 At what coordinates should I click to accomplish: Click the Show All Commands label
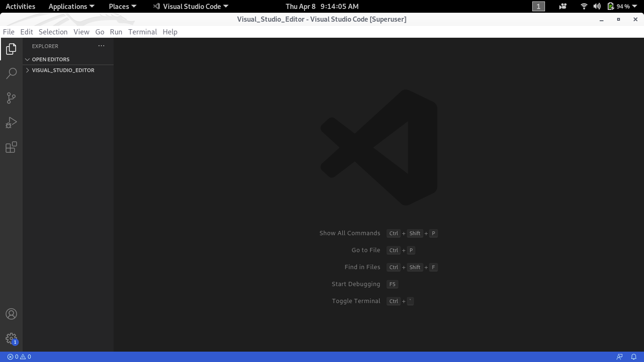tap(350, 233)
